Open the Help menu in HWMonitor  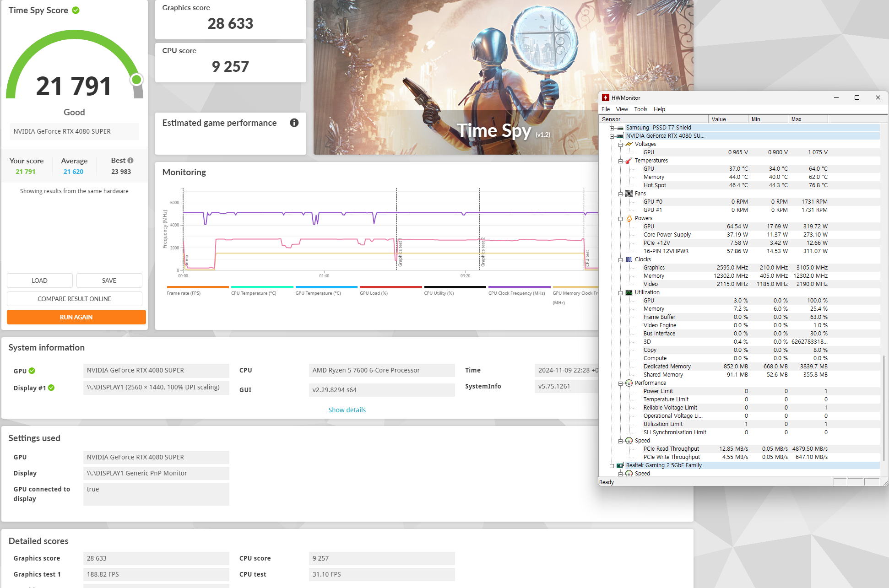(x=659, y=109)
